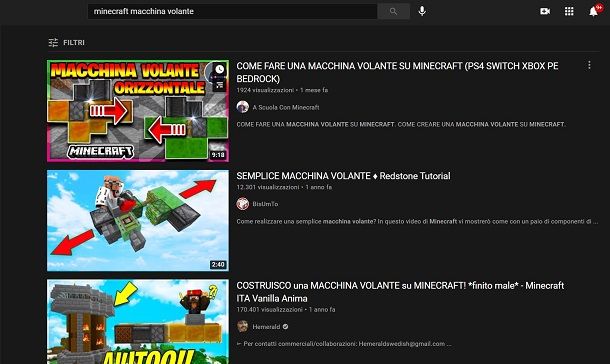Open the YouTube apps grid icon
610x364 pixels.
point(569,11)
